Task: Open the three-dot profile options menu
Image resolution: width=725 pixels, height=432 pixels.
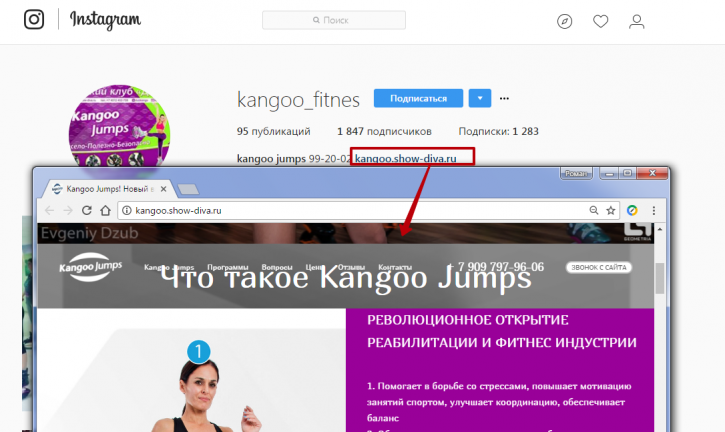Action: pos(504,98)
